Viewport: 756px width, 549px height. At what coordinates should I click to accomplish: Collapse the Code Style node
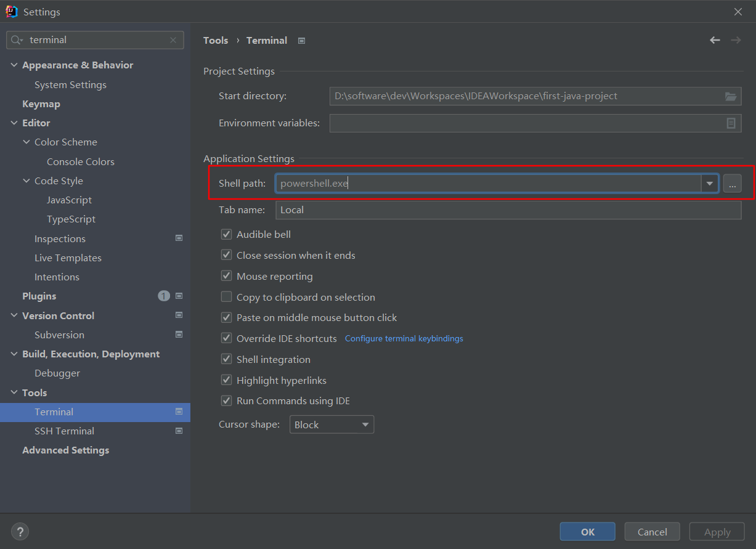[26, 181]
